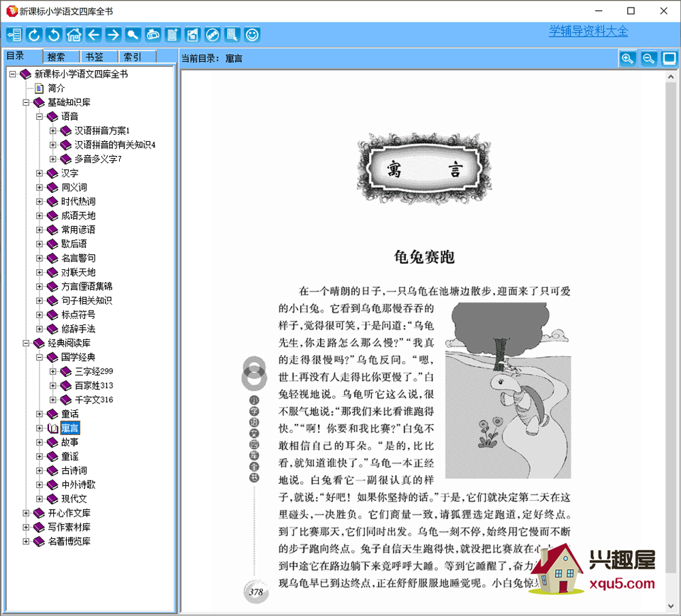Select 句子相关知识 in the tree

(x=87, y=301)
